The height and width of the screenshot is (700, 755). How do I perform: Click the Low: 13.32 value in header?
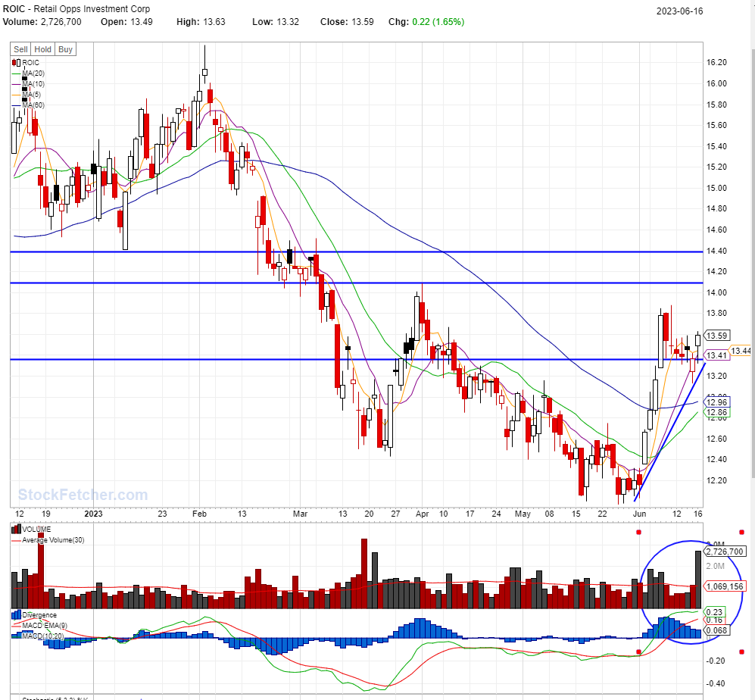[x=276, y=22]
